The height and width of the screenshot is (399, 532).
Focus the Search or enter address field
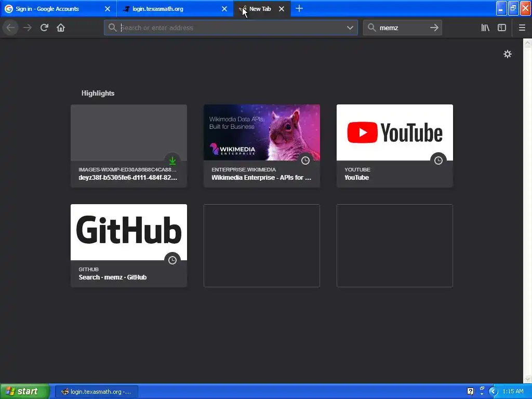pyautogui.click(x=231, y=28)
